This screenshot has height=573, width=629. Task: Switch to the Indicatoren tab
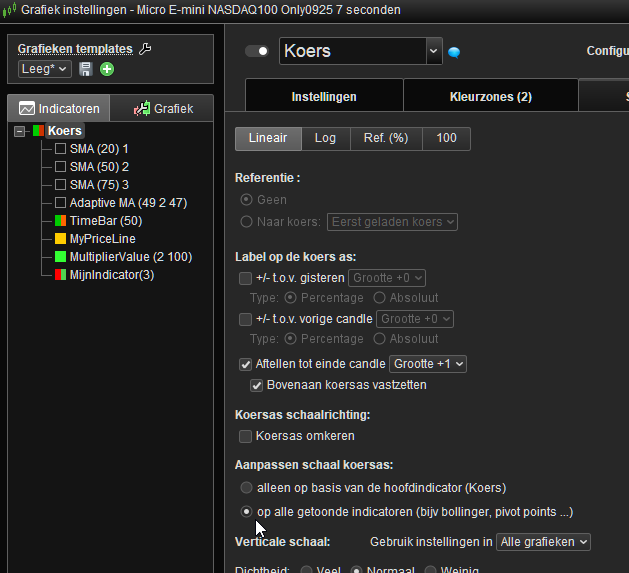point(59,108)
